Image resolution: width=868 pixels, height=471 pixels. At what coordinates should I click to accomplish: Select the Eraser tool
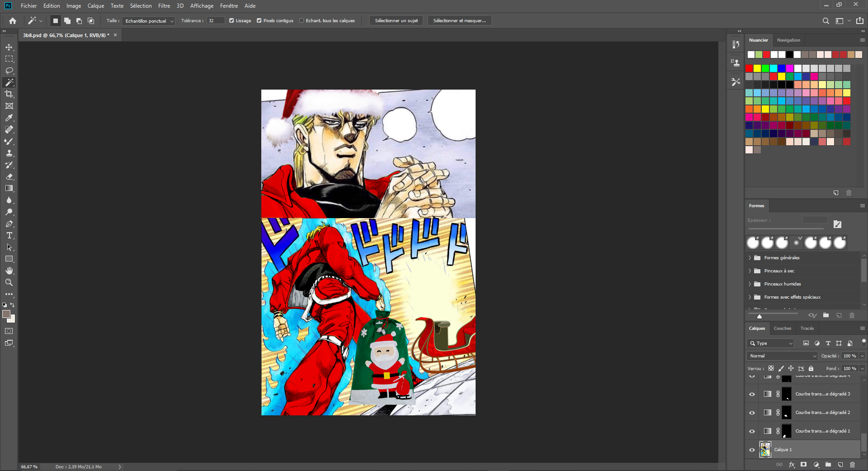[9, 177]
